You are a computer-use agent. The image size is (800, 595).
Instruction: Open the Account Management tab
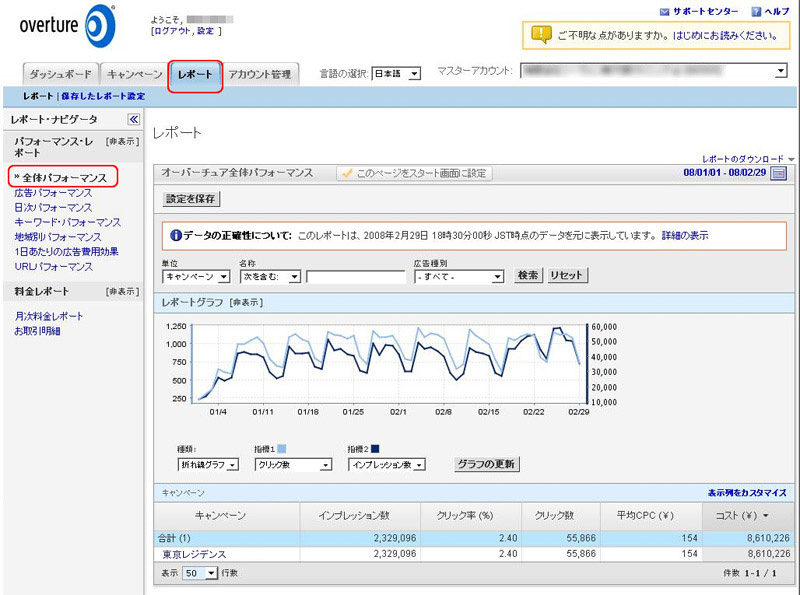point(260,75)
